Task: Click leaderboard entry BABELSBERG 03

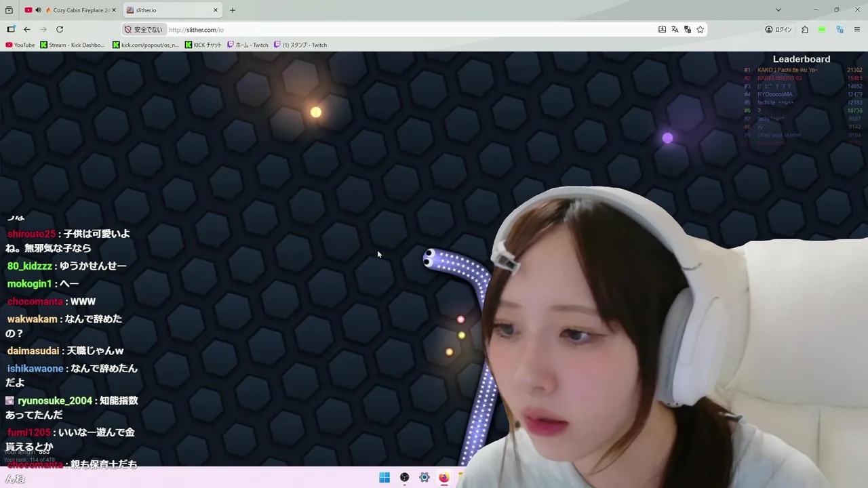Action: (x=779, y=78)
